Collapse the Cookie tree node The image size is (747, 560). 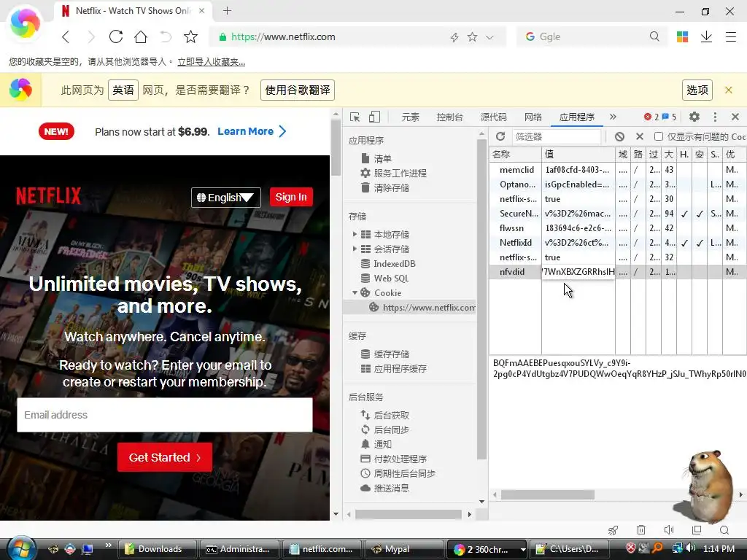click(x=355, y=292)
